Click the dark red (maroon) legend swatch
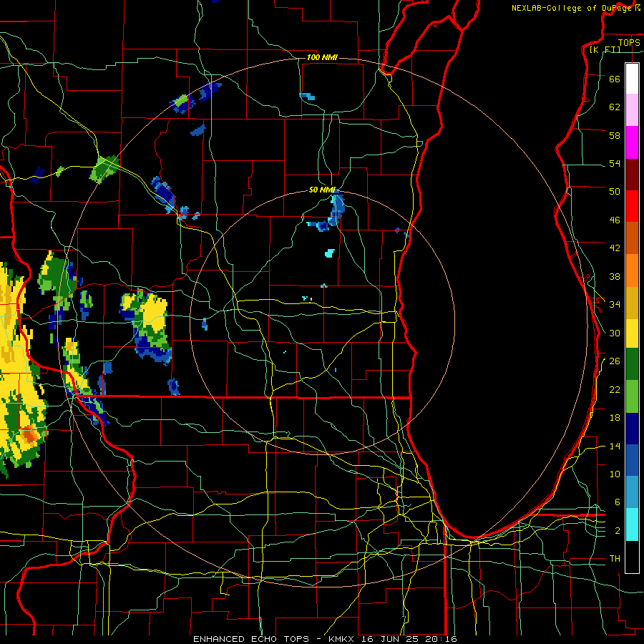 tap(632, 175)
